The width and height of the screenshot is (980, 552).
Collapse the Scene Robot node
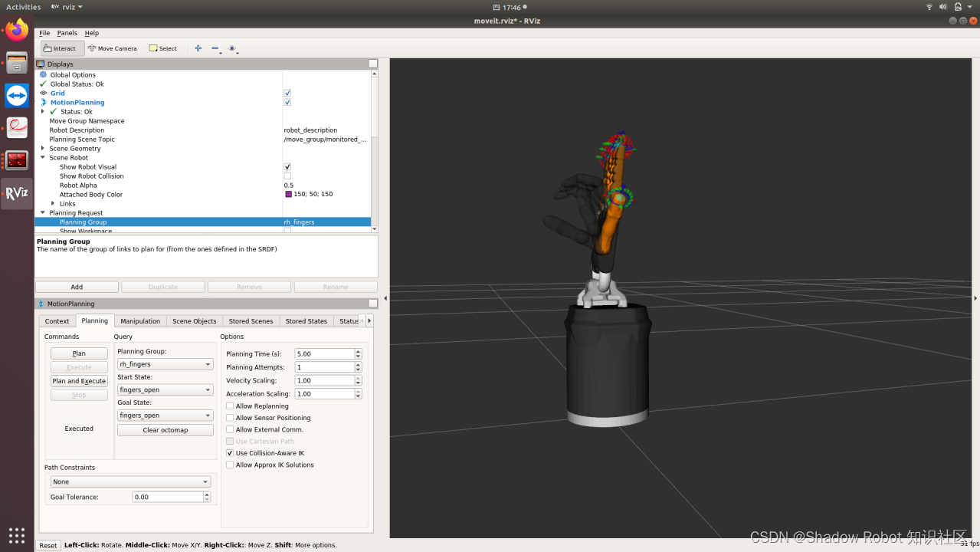(x=43, y=157)
